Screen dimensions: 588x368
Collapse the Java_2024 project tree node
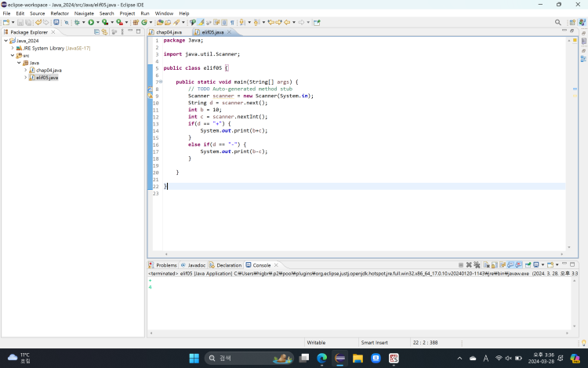5,41
